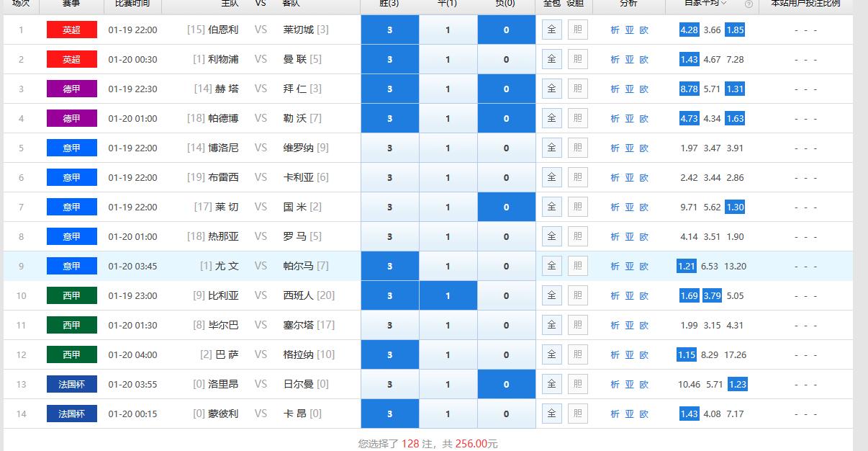Image resolution: width=868 pixels, height=451 pixels.
Task: Click the 德甲 badge on the 赫塔 vs 拜仁 row
Action: 71,89
